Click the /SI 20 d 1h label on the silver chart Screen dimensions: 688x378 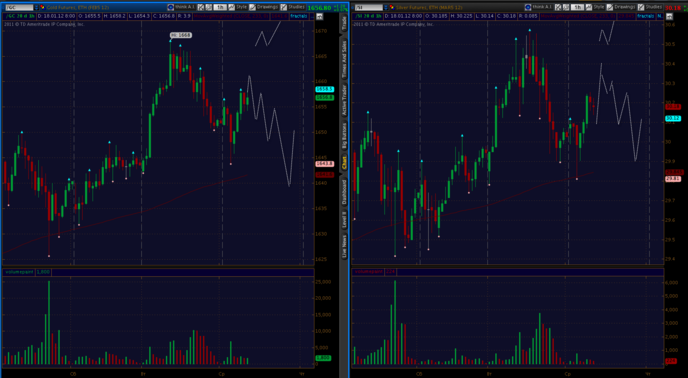pos(368,16)
